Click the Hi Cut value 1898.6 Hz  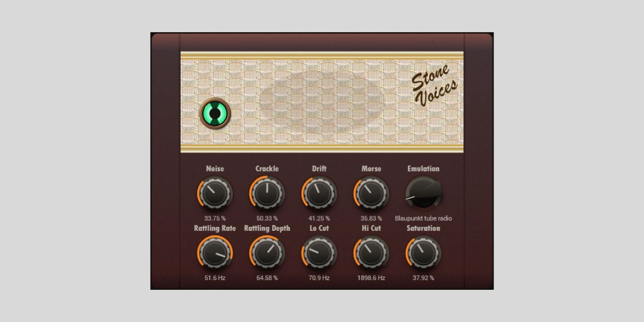point(371,278)
